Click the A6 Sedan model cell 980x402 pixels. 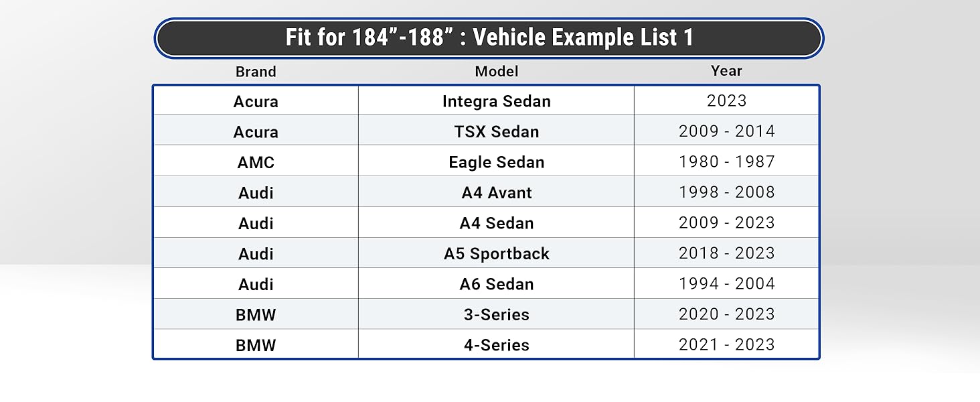pos(497,283)
